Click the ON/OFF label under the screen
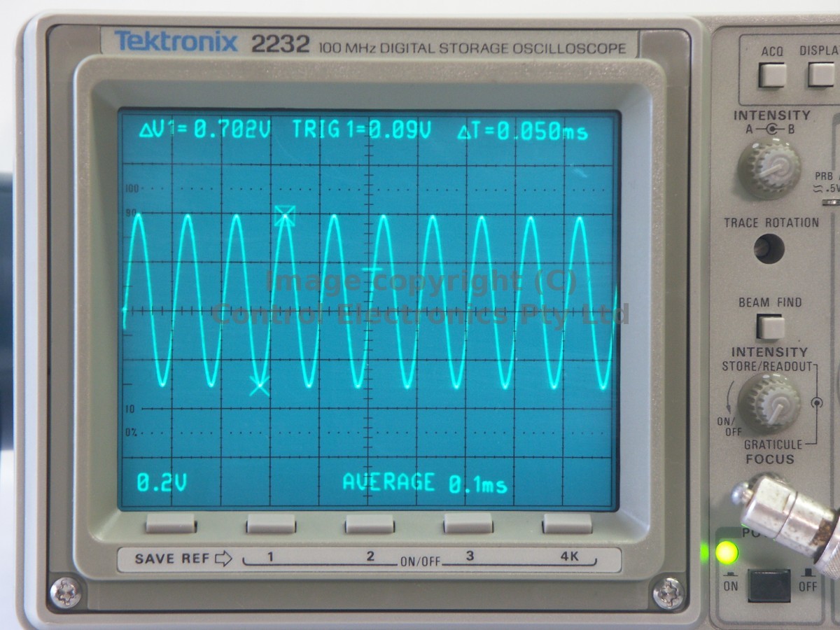Image resolution: width=840 pixels, height=630 pixels. point(419,562)
